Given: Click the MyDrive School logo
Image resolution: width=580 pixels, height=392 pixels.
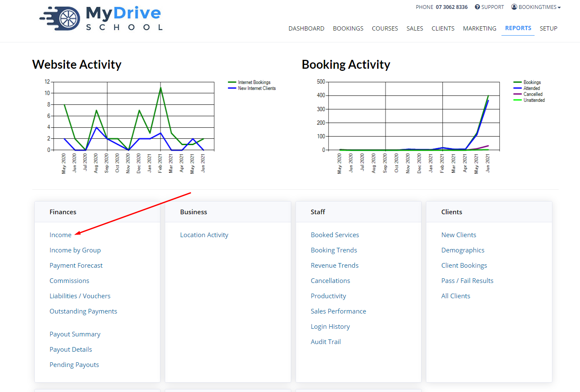Looking at the screenshot, I should [x=101, y=18].
